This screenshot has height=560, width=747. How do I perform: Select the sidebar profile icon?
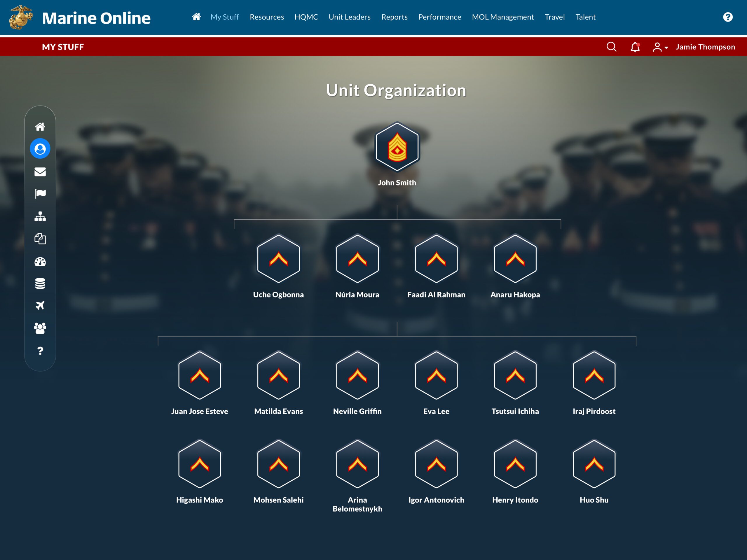pyautogui.click(x=40, y=148)
